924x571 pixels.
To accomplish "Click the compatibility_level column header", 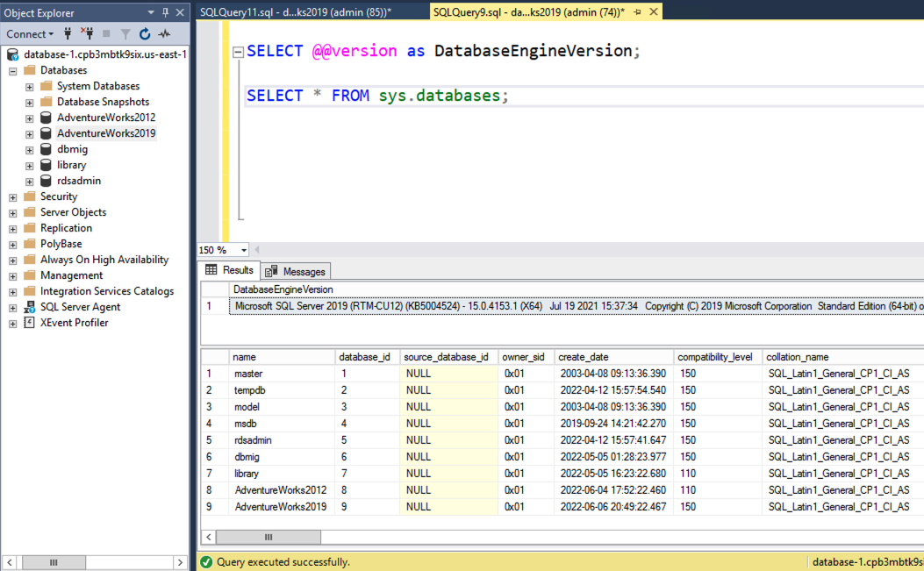I will 716,357.
